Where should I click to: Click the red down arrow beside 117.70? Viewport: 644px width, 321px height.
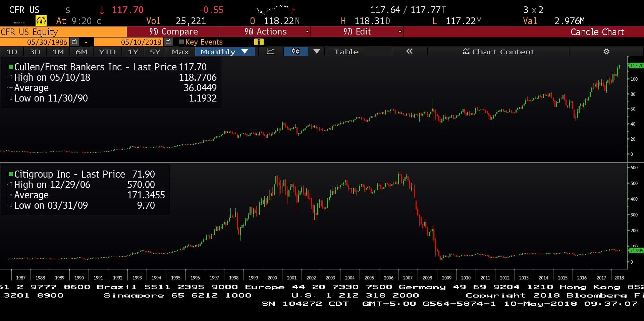click(102, 10)
